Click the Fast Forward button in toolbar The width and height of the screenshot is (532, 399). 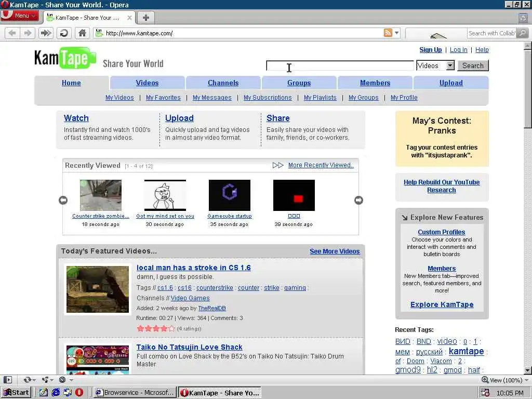(46, 33)
